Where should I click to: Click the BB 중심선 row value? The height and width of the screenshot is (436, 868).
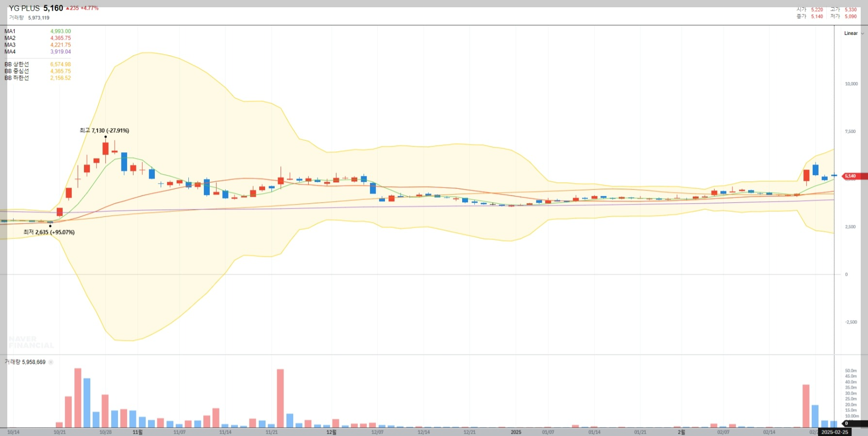pos(61,71)
